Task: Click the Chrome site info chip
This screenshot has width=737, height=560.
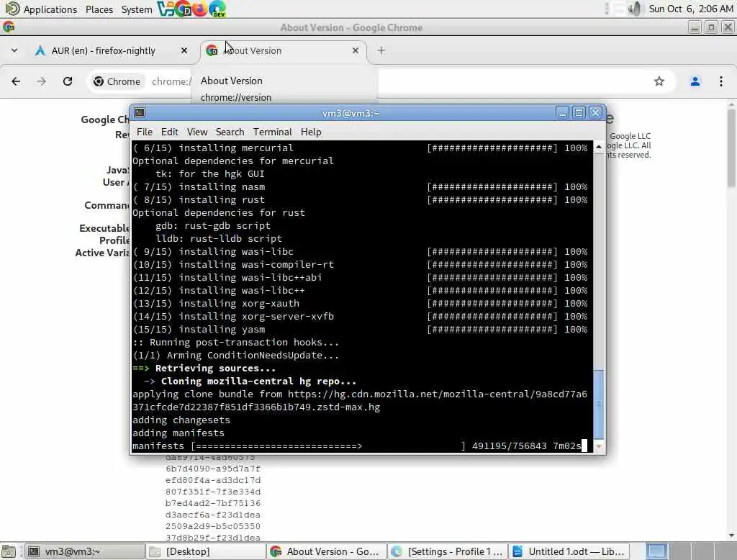Action: tap(117, 81)
